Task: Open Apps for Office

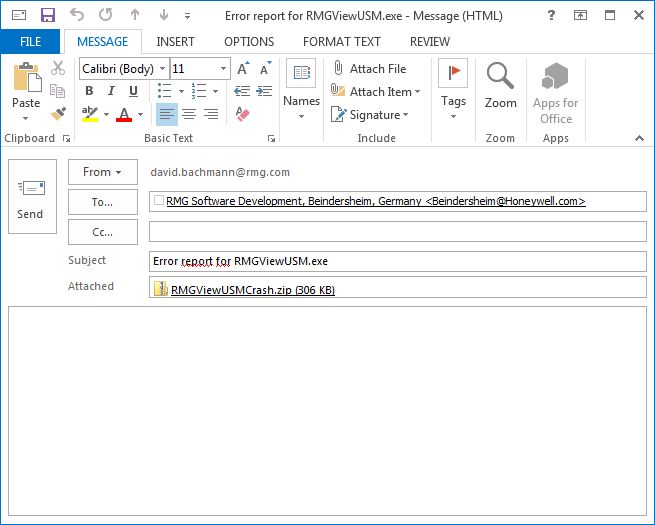Action: tap(555, 93)
